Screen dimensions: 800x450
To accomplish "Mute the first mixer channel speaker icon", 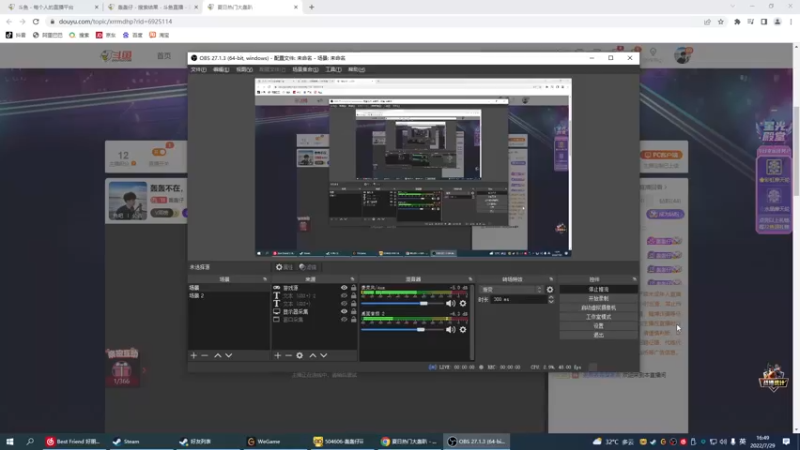I will coord(451,303).
